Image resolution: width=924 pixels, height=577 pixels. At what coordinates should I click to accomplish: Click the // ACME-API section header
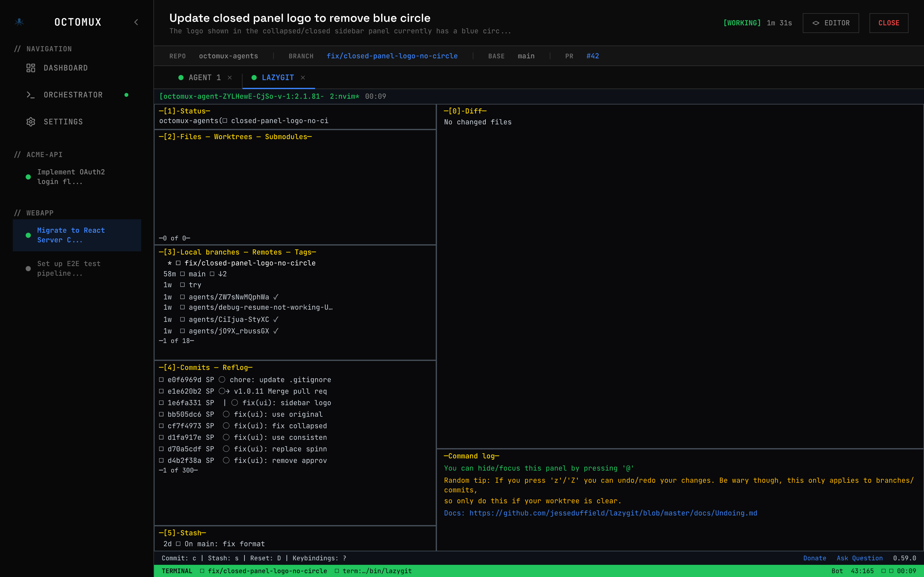38,155
